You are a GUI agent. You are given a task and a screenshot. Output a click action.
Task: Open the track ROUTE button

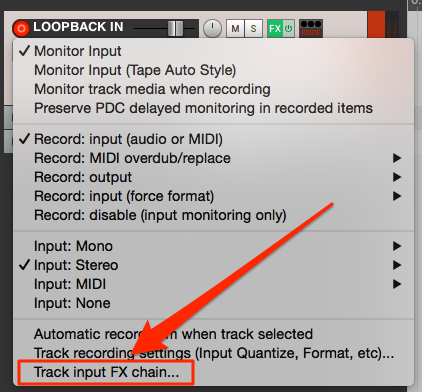pos(311,28)
